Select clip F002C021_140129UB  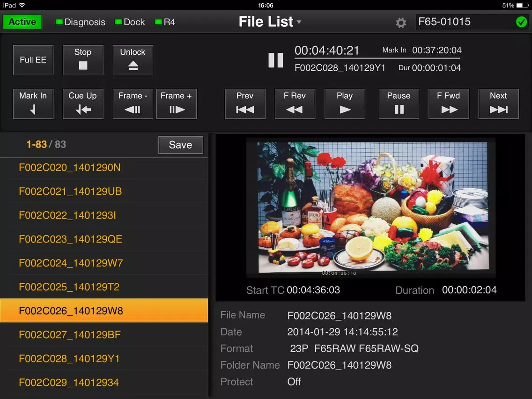104,192
